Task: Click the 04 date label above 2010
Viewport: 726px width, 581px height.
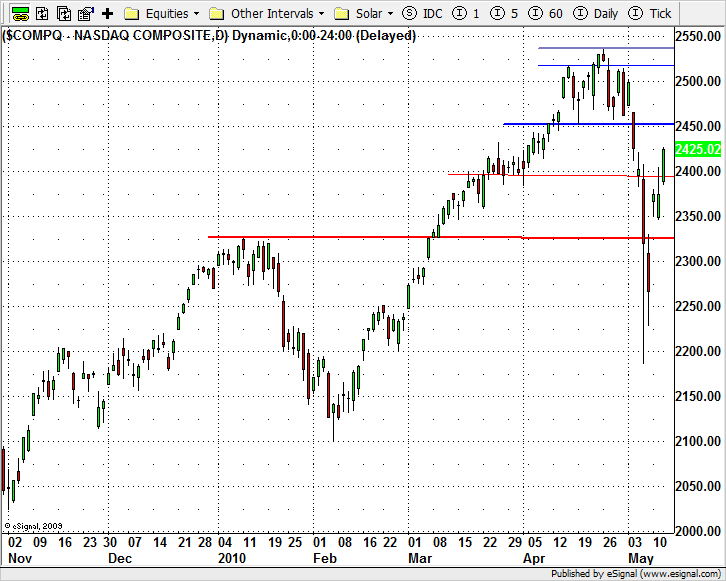Action: [x=225, y=542]
